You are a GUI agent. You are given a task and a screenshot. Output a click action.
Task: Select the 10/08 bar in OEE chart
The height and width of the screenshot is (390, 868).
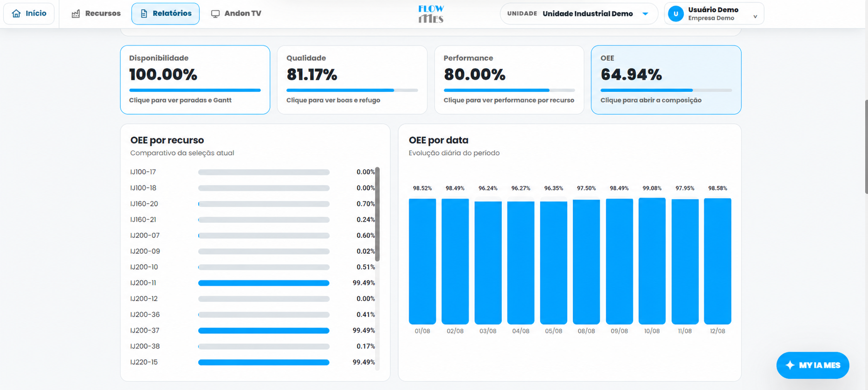pyautogui.click(x=652, y=261)
